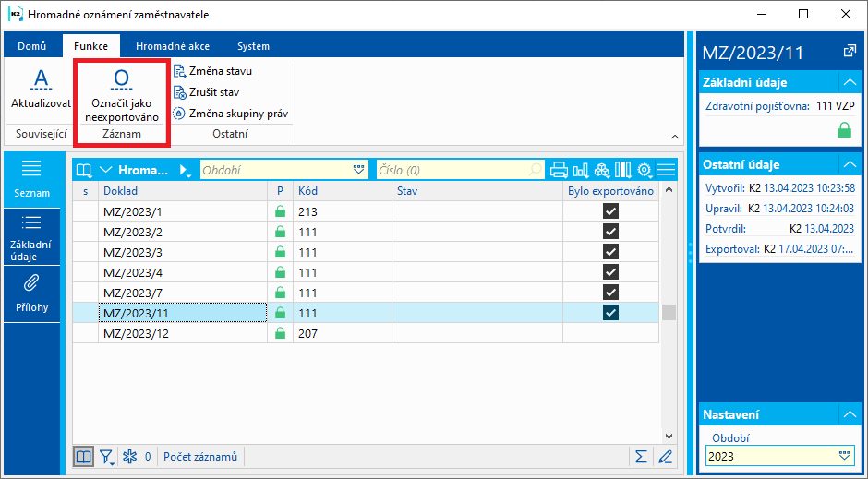
Task: Click Označit jako neexportováno button
Action: coord(122,94)
